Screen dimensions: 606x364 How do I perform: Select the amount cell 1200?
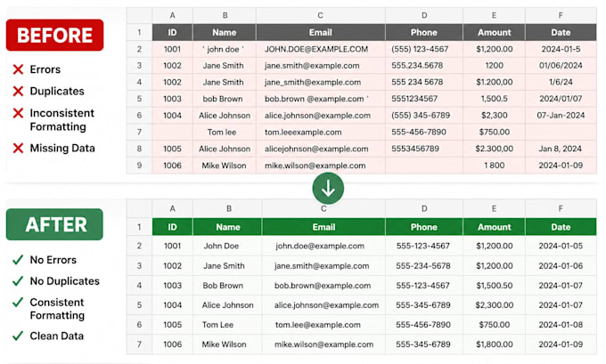point(495,66)
